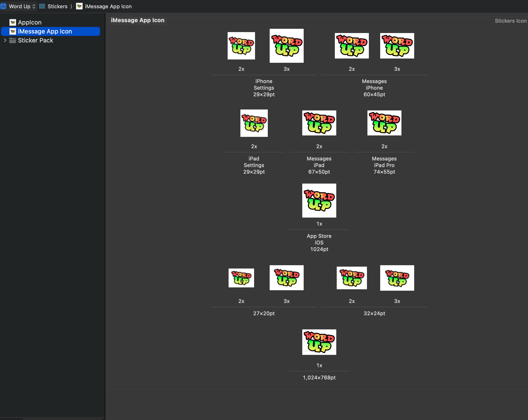Select the 1,024x768pt 1x image
The width and height of the screenshot is (528, 420).
tap(319, 342)
